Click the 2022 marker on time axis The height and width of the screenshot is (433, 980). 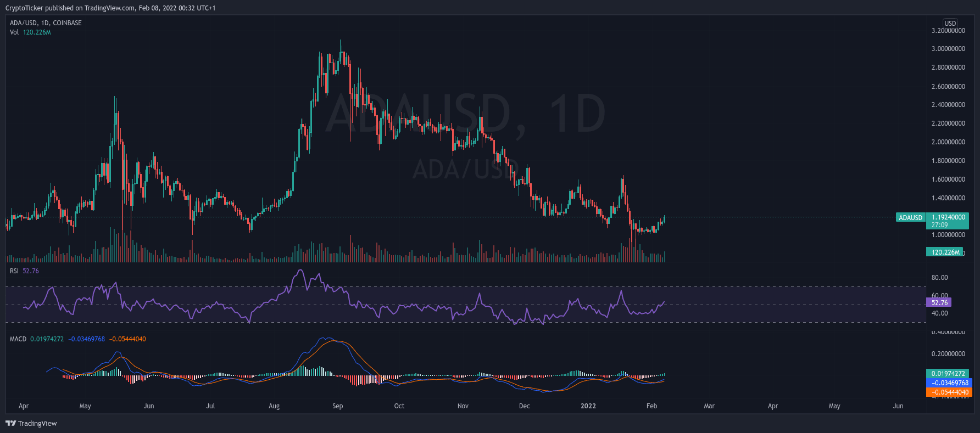pyautogui.click(x=588, y=406)
